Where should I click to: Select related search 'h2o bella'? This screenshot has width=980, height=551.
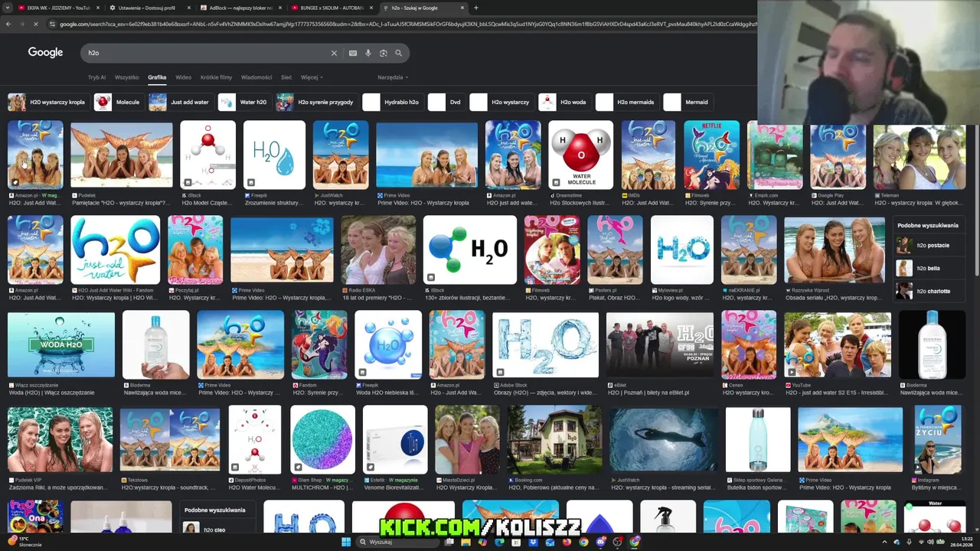pyautogui.click(x=929, y=269)
